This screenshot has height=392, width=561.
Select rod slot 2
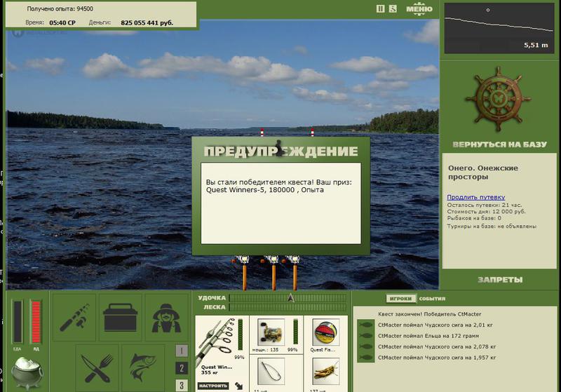(x=182, y=368)
